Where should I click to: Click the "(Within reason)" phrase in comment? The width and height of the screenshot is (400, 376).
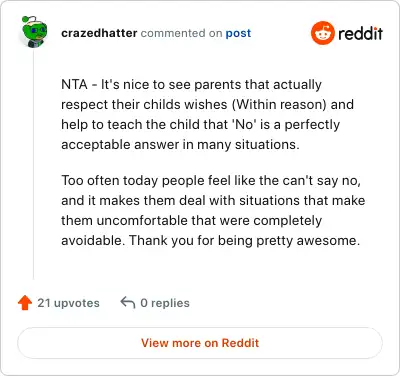click(x=279, y=105)
